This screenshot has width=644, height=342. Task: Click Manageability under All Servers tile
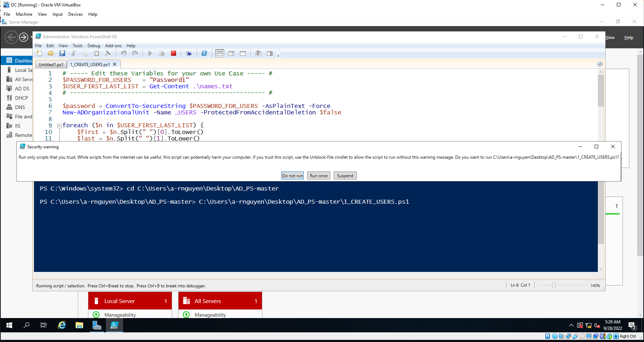point(210,315)
